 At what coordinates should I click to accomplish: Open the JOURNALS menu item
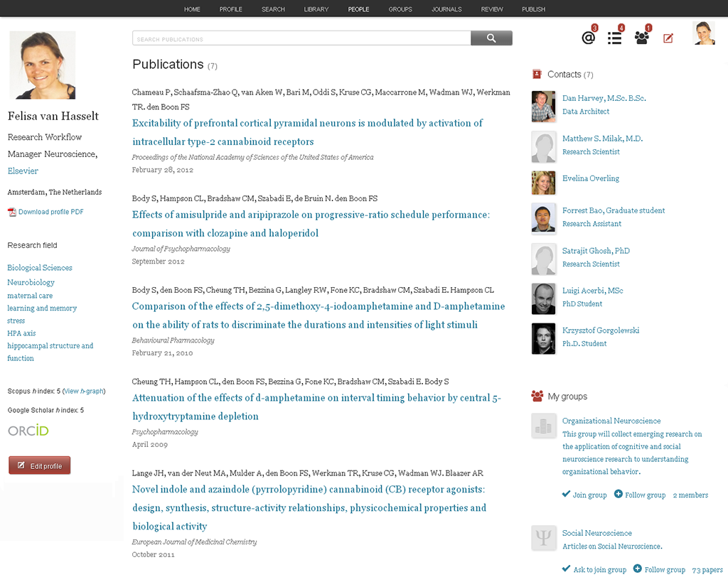446,9
